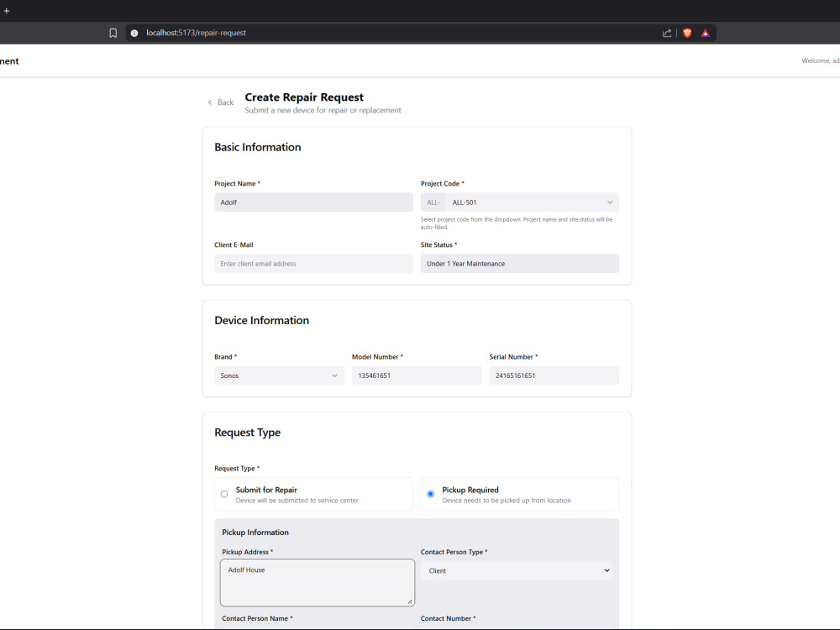Open a new browser tab with plus icon
Viewport: 840px width, 630px height.
[7, 11]
